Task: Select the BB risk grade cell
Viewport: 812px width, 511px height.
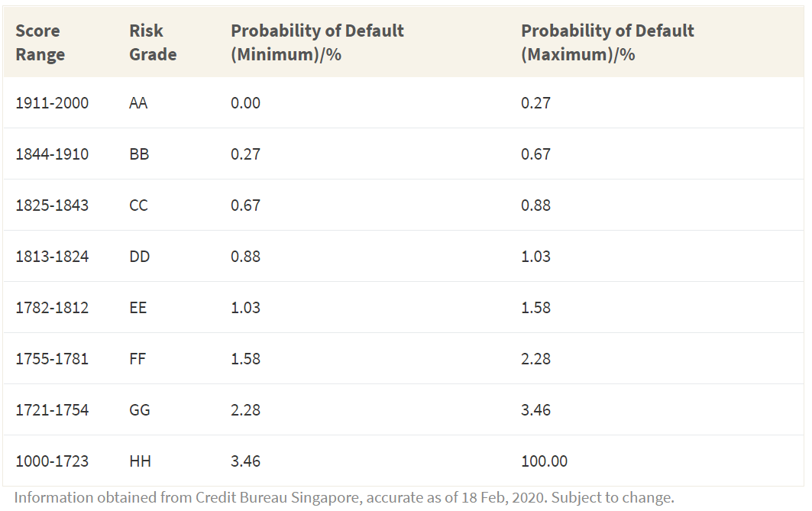Action: (x=139, y=154)
